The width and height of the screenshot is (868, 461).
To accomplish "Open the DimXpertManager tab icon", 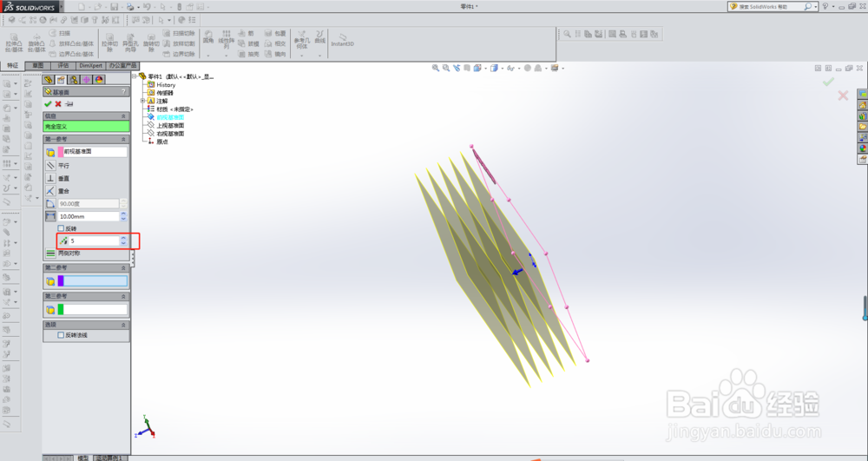I will point(86,80).
